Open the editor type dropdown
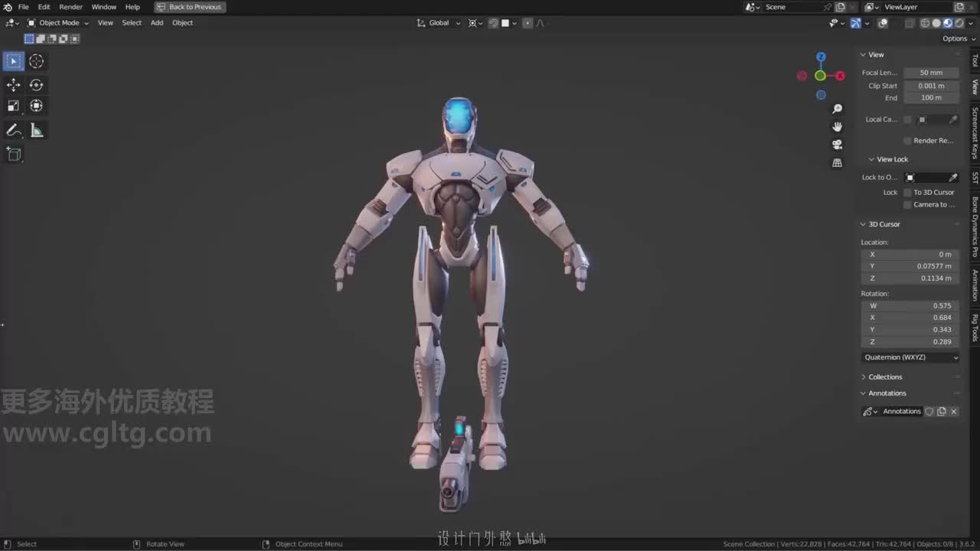 [12, 23]
